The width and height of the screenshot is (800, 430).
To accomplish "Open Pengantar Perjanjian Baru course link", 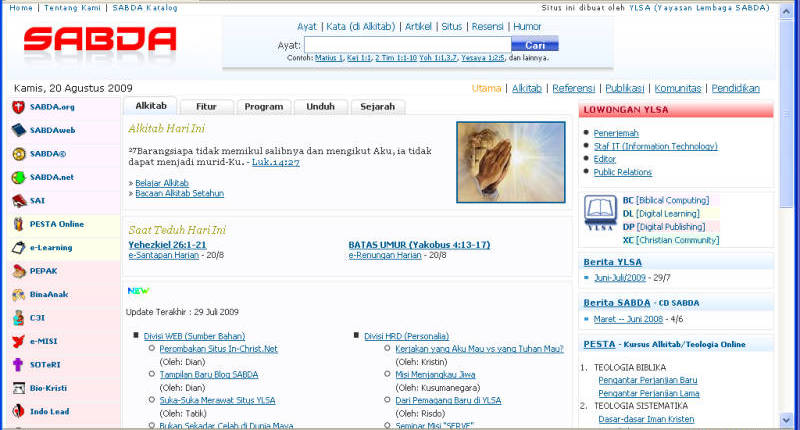I will click(647, 380).
